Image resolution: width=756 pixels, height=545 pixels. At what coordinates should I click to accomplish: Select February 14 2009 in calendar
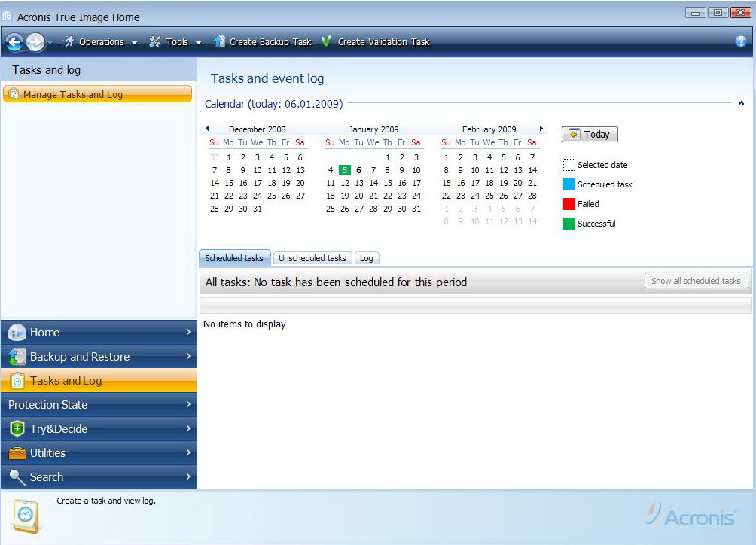coord(532,170)
